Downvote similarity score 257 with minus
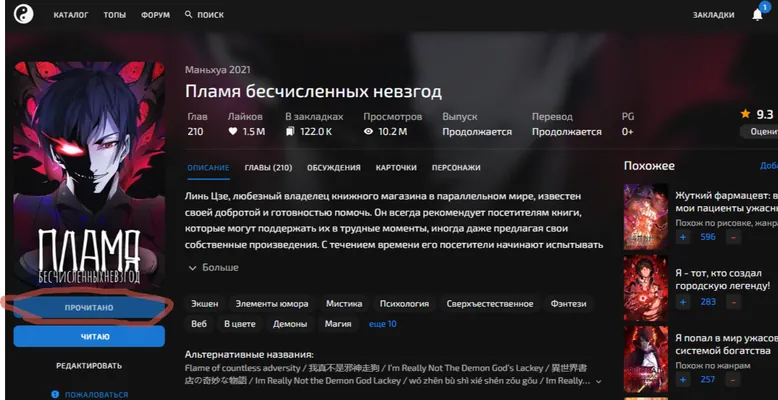This screenshot has width=778, height=400. [733, 380]
